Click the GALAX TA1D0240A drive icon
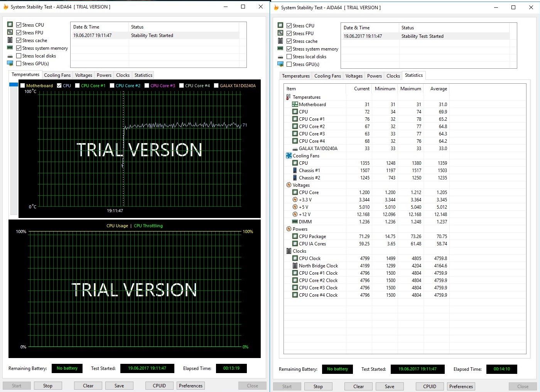Viewport: 540px width, 392px height. [x=295, y=149]
